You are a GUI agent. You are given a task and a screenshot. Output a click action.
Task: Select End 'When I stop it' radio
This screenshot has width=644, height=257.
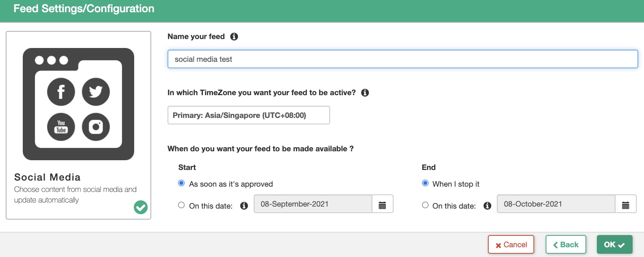click(425, 183)
